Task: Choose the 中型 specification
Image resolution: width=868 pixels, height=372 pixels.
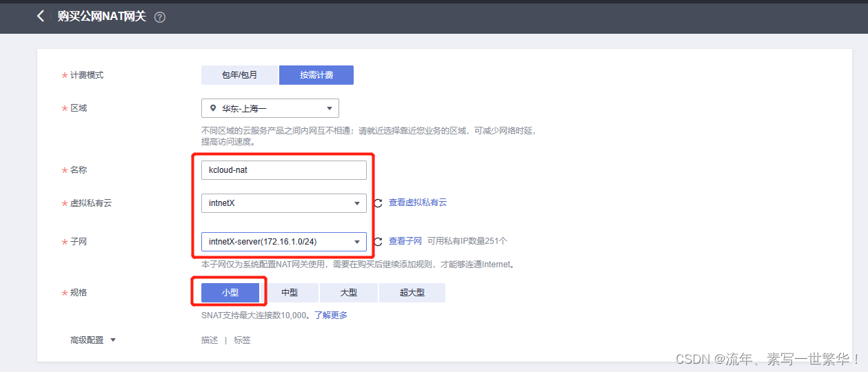Action: [290, 293]
